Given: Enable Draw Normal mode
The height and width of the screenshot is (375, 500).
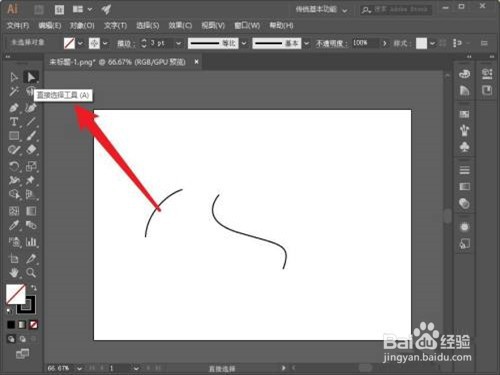Looking at the screenshot, I should [11, 339].
